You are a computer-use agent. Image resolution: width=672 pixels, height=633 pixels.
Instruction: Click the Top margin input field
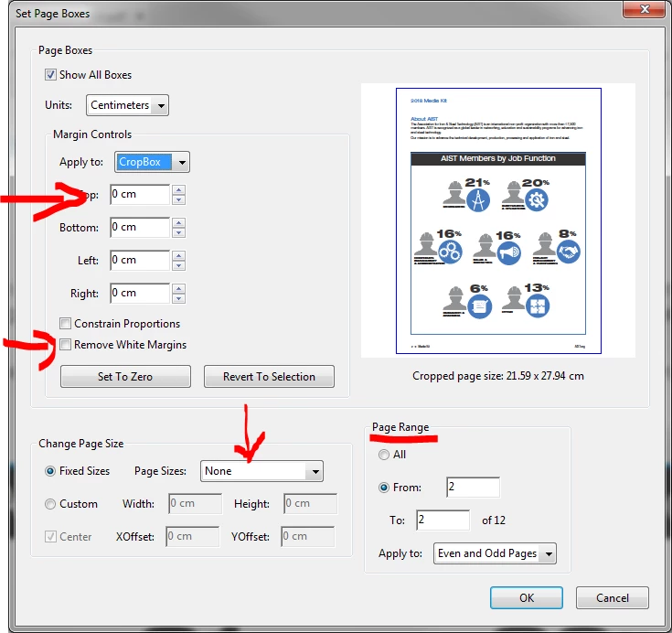(140, 194)
